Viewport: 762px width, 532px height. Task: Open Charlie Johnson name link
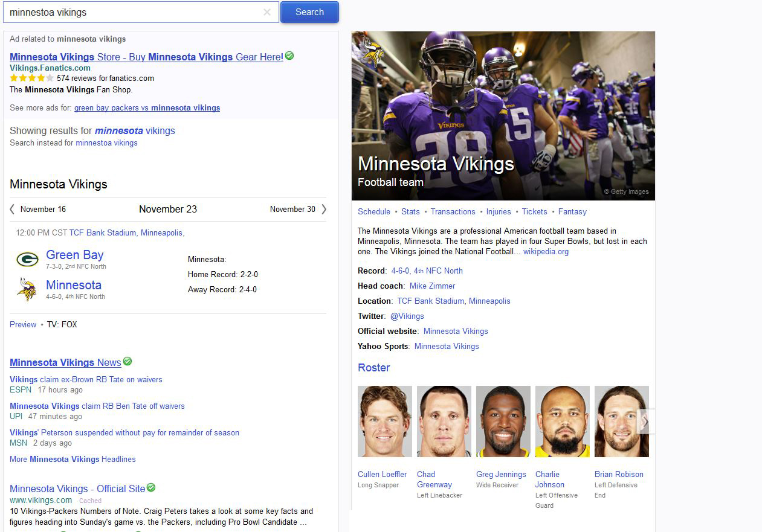[x=550, y=479]
